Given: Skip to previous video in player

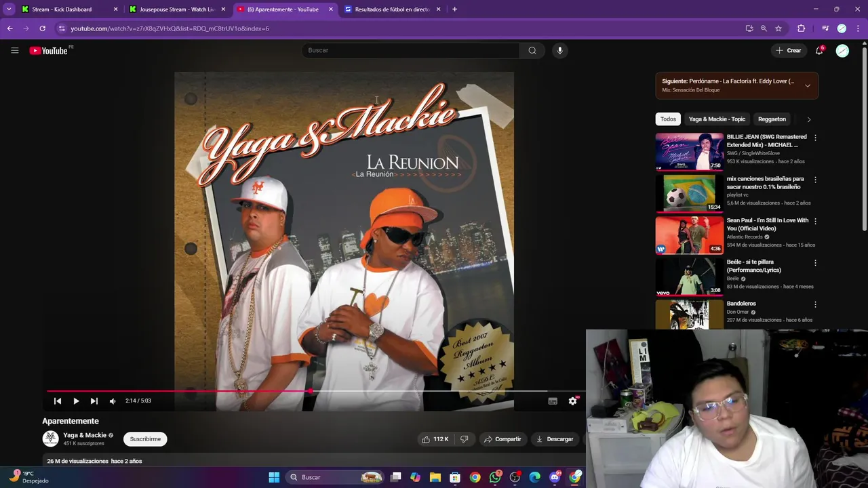Looking at the screenshot, I should [58, 401].
